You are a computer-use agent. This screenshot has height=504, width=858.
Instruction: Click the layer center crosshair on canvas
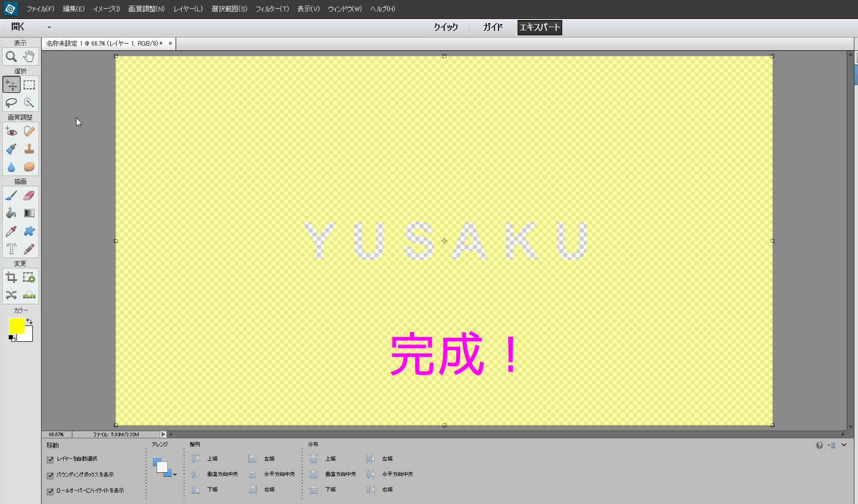444,241
